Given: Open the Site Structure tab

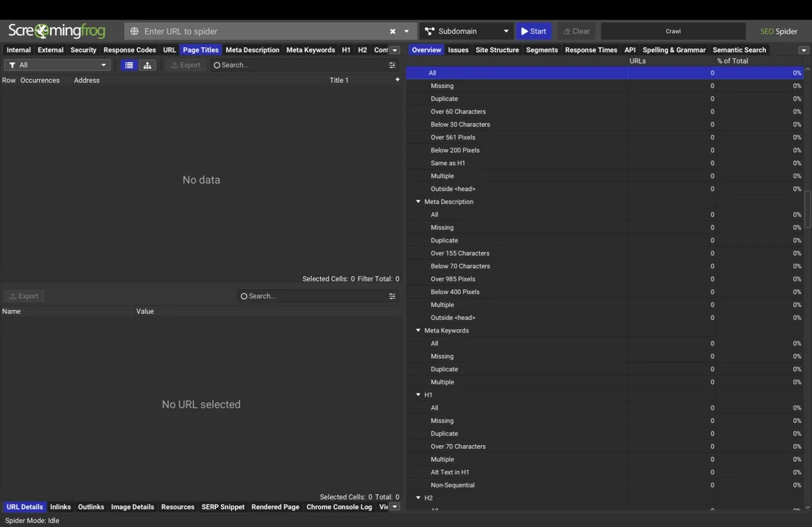Looking at the screenshot, I should coord(497,50).
